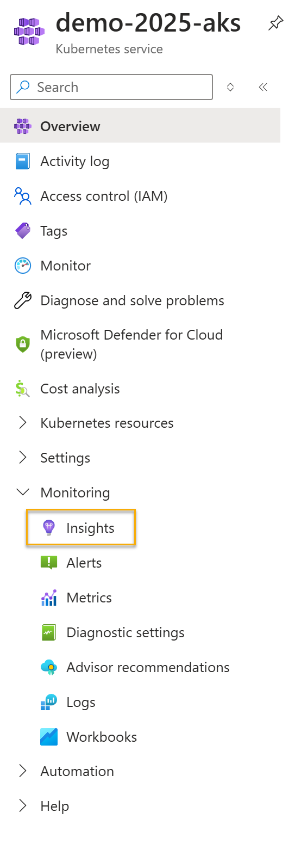
Task: Toggle expand/collapse all menu groups
Action: pyautogui.click(x=230, y=87)
